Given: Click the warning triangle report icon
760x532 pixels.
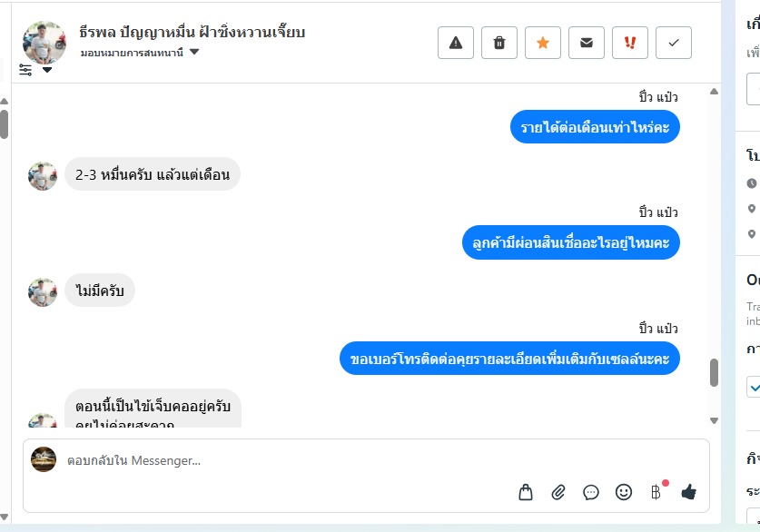Looking at the screenshot, I should 455,43.
